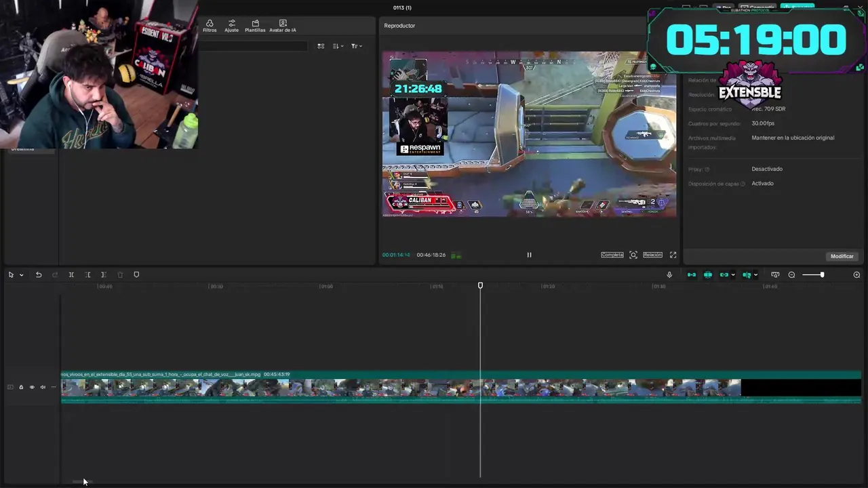
Task: Click the timeline cover settings icon
Action: coord(775,274)
